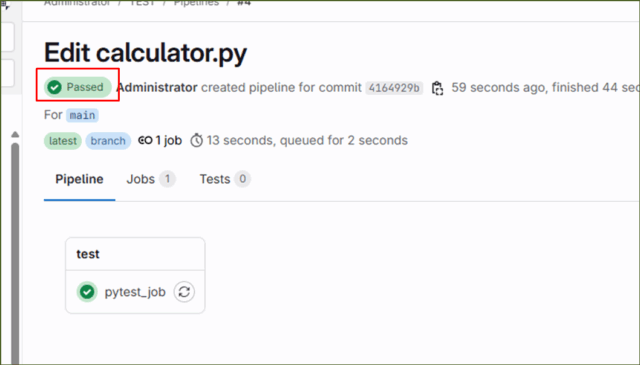Screen dimensions: 640x365
Task: Open the pytest_job job details
Action: [x=135, y=292]
